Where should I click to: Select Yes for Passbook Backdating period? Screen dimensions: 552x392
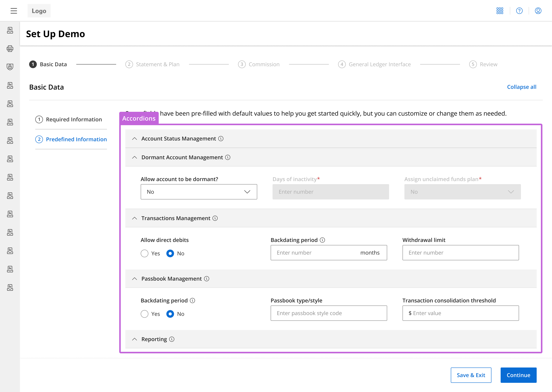point(145,314)
